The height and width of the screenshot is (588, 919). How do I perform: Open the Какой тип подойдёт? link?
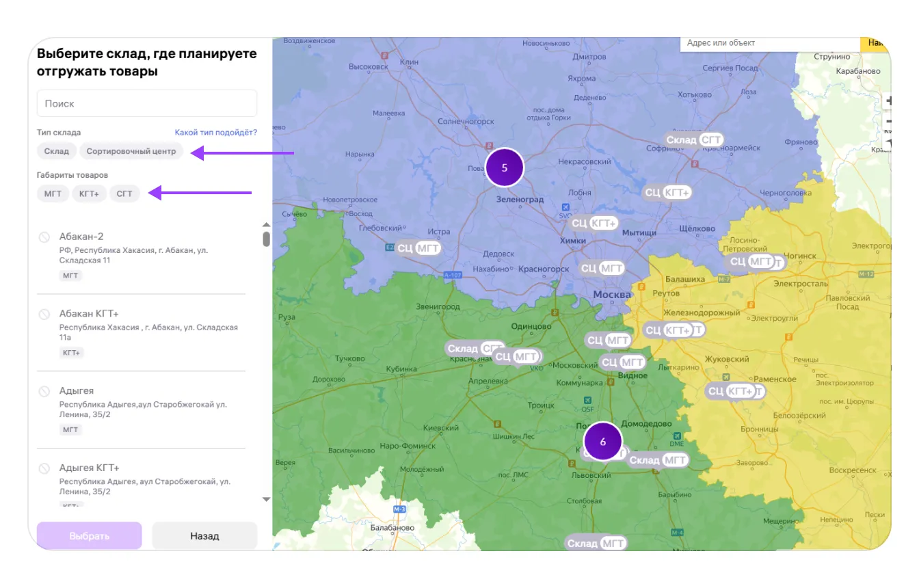(215, 133)
